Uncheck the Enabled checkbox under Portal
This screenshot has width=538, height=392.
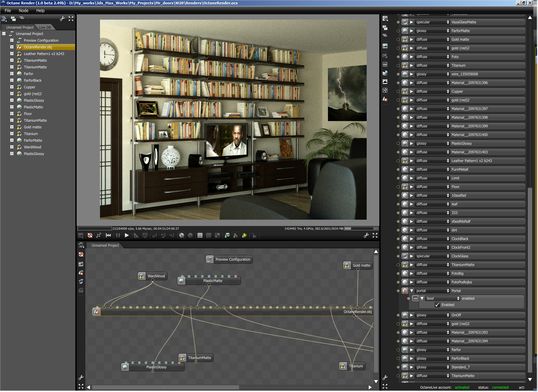pyautogui.click(x=437, y=305)
